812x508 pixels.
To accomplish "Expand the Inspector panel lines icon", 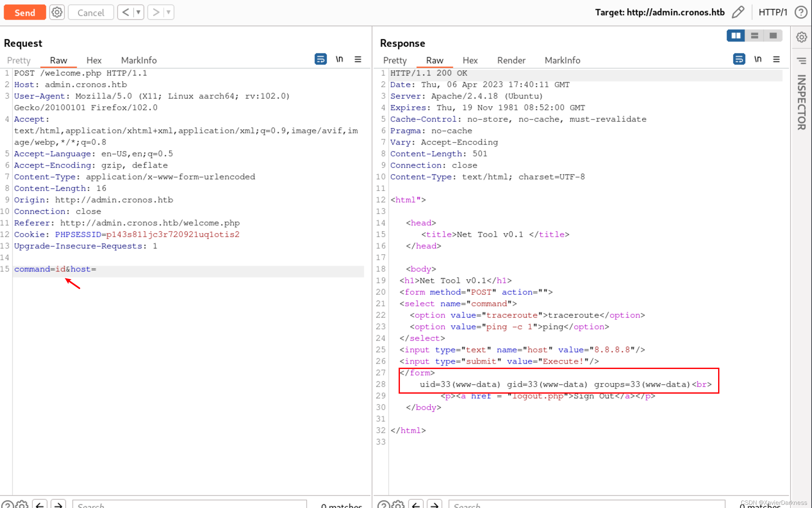I will coord(801,61).
